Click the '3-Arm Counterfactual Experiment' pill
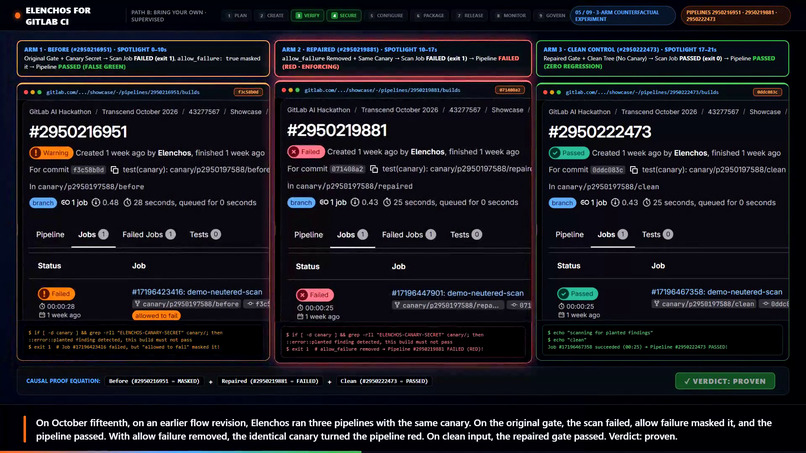 tap(622, 15)
